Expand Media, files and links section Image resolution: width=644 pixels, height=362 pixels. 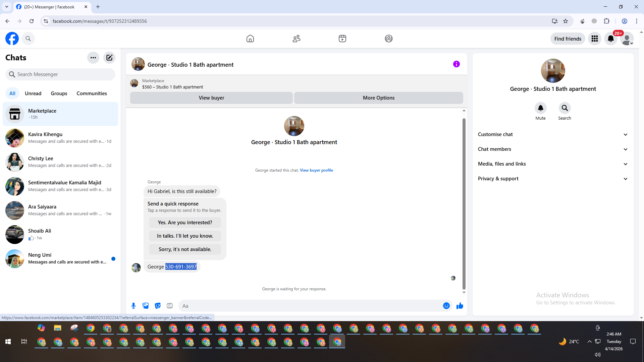553,164
